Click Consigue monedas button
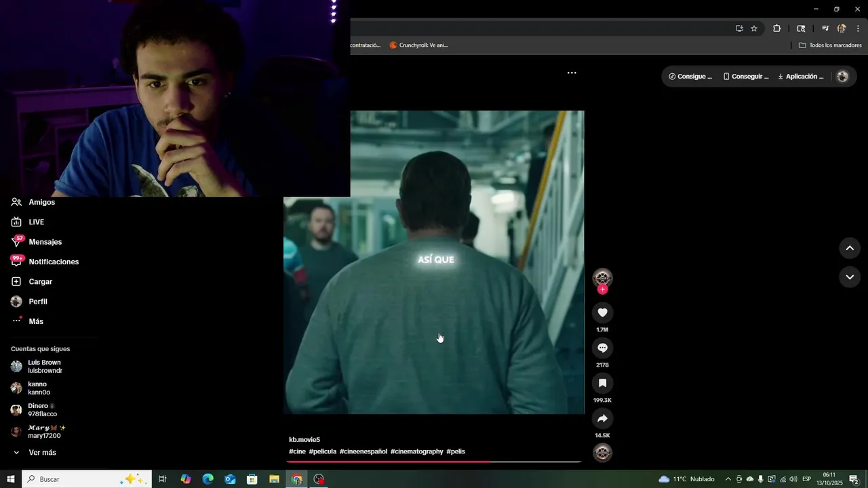This screenshot has height=488, width=868. tap(690, 77)
